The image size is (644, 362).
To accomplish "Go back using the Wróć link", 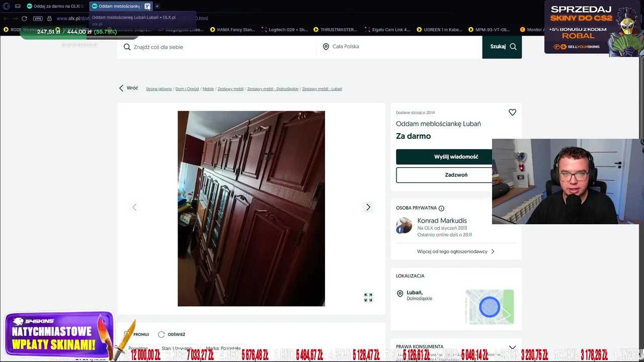I will coord(128,88).
